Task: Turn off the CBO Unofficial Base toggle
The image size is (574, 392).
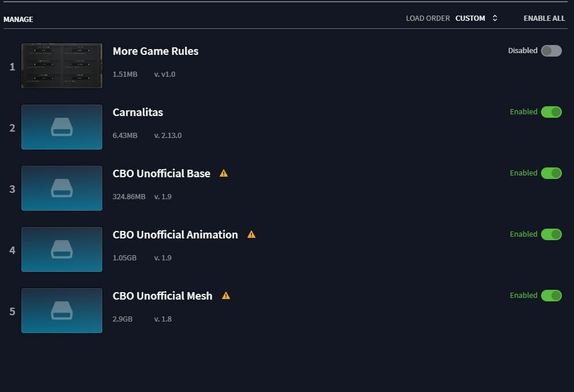Action: pyautogui.click(x=551, y=173)
